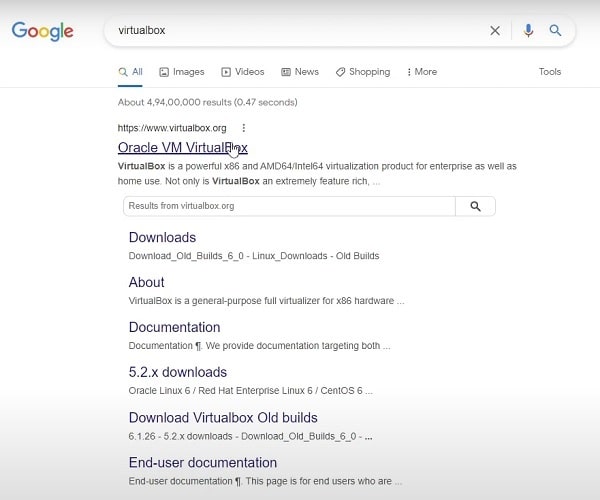Open End-user documentation sitelink

(203, 463)
